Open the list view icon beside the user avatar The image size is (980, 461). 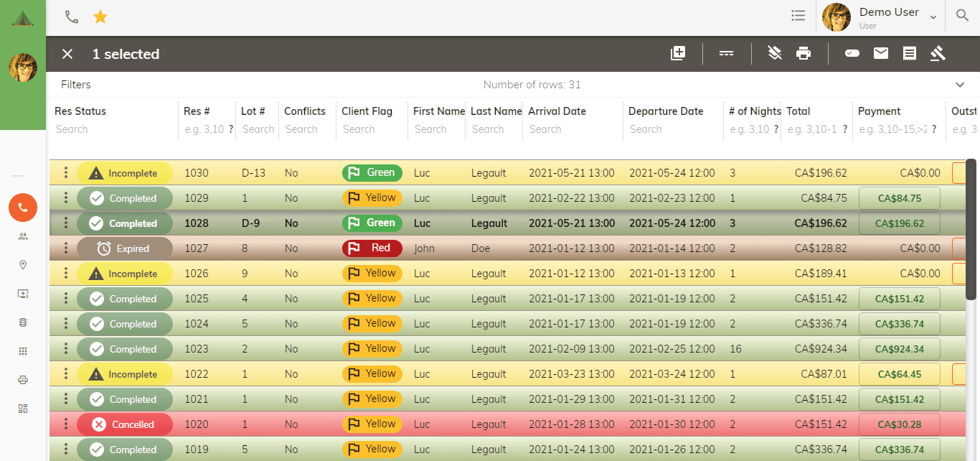tap(798, 16)
